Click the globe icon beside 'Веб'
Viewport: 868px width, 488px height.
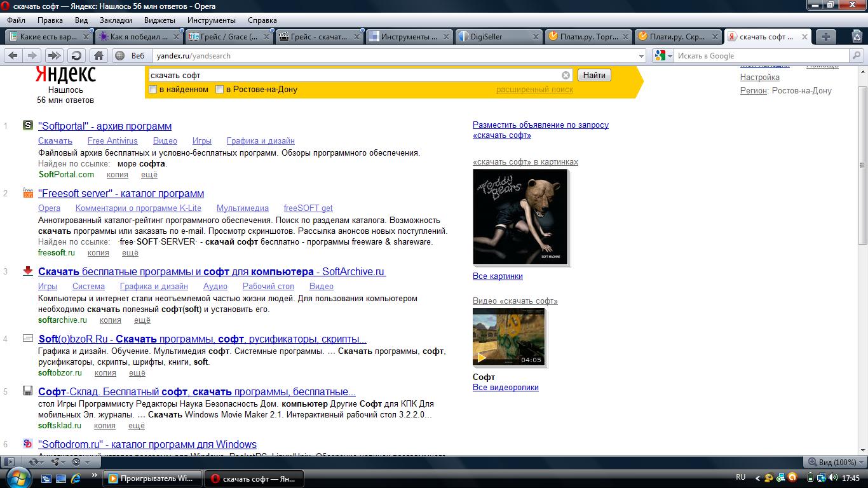119,56
